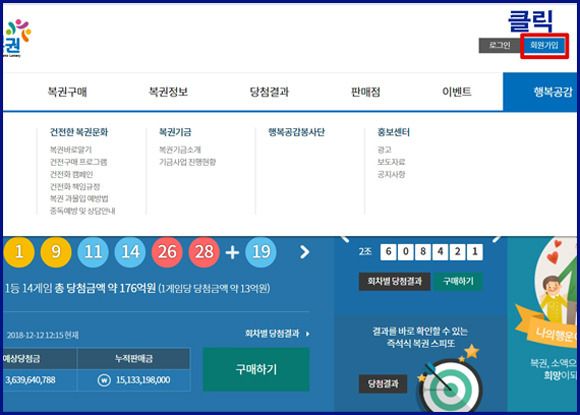Click the 회원가입 button
This screenshot has width=580, height=415.
tap(544, 45)
